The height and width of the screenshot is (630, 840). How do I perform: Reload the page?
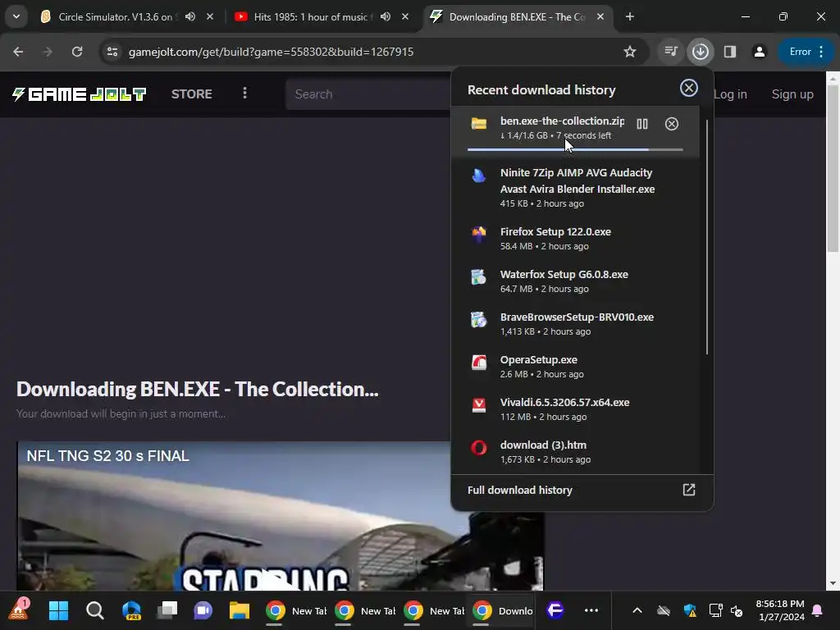(x=77, y=52)
